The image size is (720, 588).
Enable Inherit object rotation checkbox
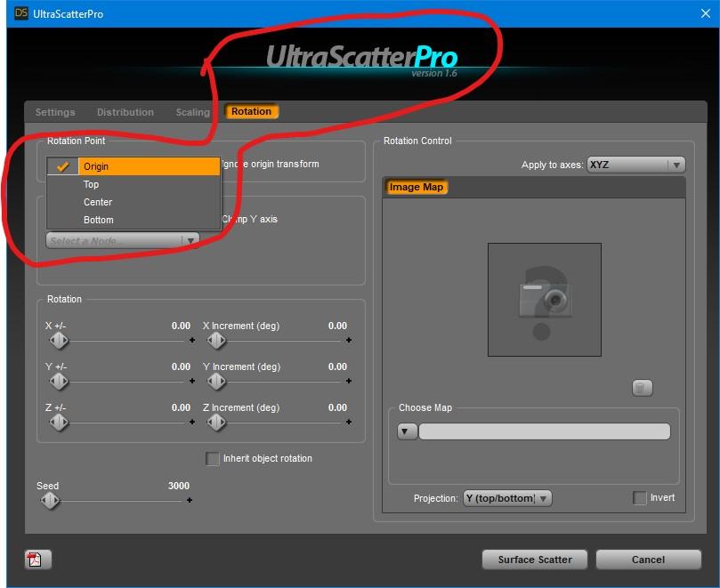tap(213, 458)
